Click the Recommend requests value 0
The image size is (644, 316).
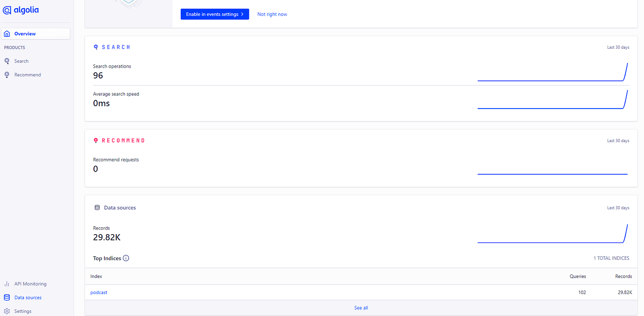pos(95,169)
